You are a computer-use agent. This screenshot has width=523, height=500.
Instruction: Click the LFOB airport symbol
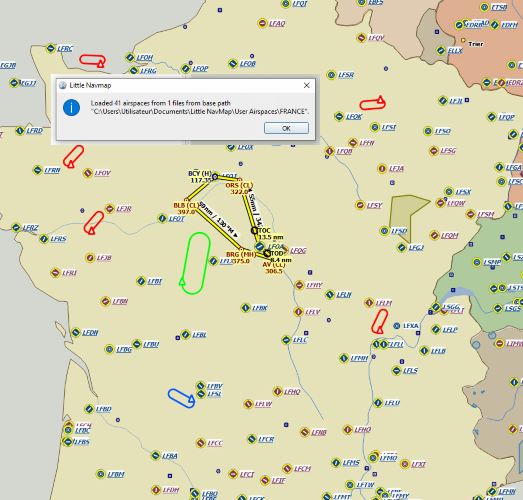click(x=233, y=63)
